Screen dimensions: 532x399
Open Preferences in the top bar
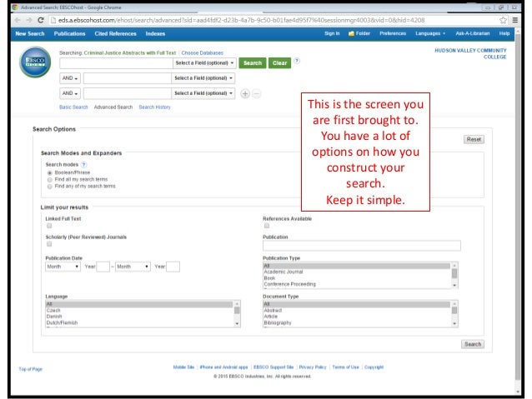(x=393, y=33)
